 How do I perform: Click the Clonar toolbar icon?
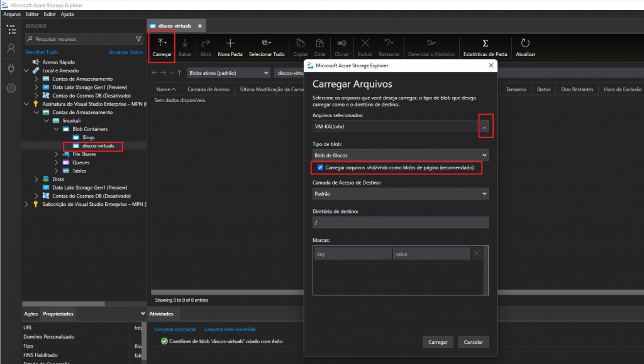click(x=341, y=48)
